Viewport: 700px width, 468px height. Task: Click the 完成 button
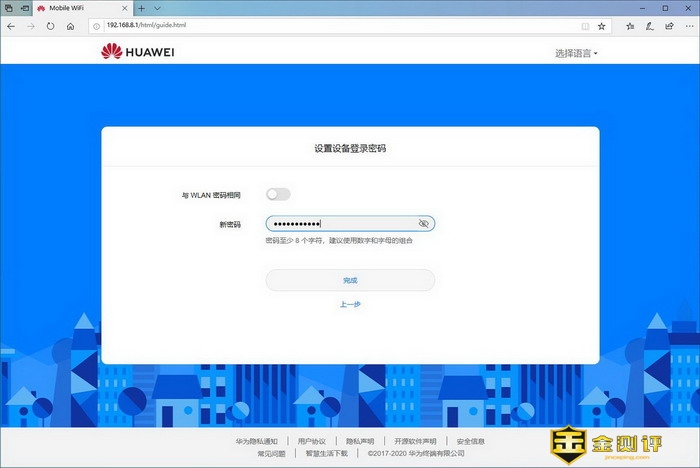click(x=350, y=281)
